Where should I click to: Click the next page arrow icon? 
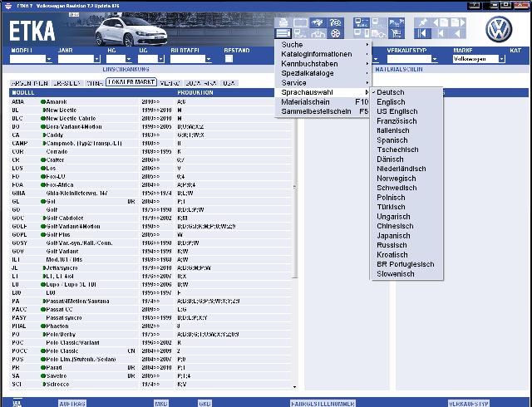click(458, 22)
